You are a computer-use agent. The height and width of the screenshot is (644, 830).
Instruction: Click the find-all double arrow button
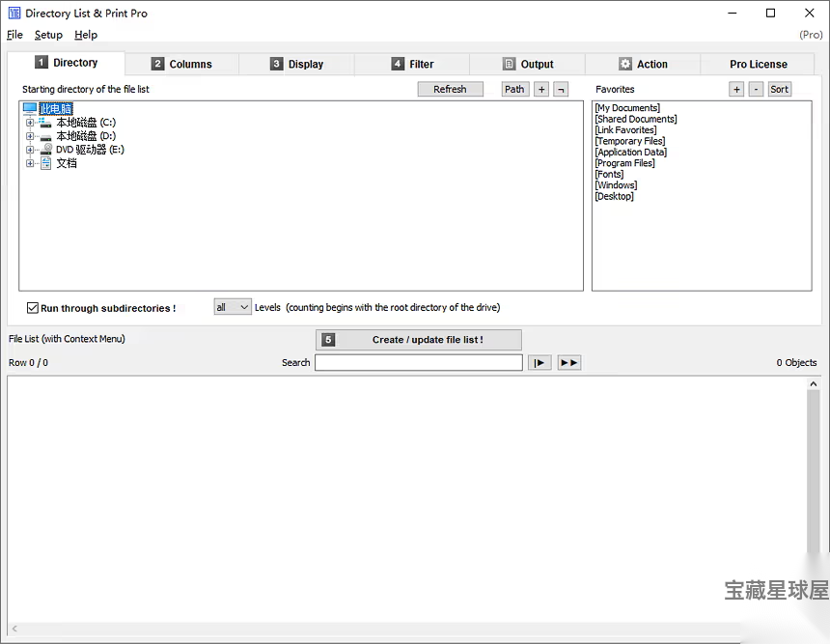(x=569, y=363)
